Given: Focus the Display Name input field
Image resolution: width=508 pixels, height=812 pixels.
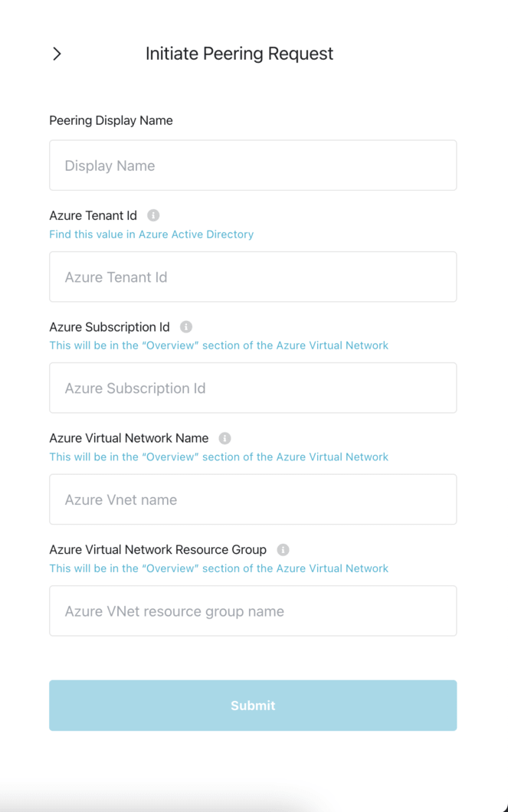Looking at the screenshot, I should pos(253,165).
